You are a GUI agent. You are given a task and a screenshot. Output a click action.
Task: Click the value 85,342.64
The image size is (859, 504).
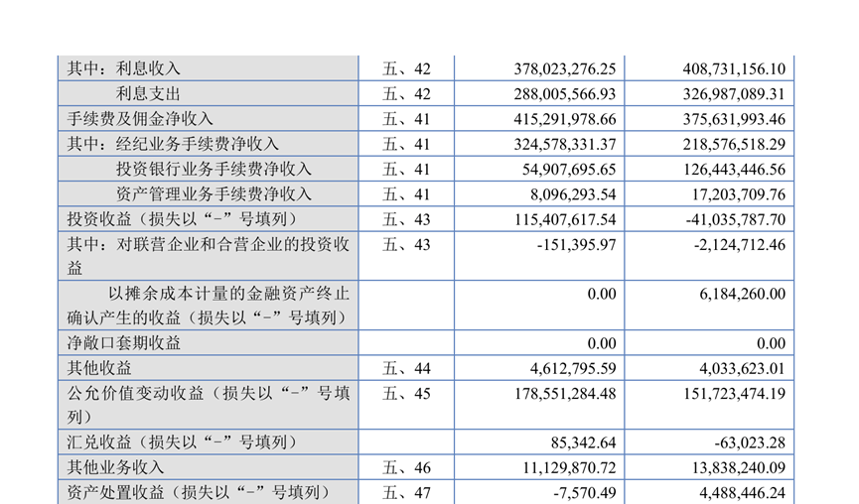coord(584,442)
